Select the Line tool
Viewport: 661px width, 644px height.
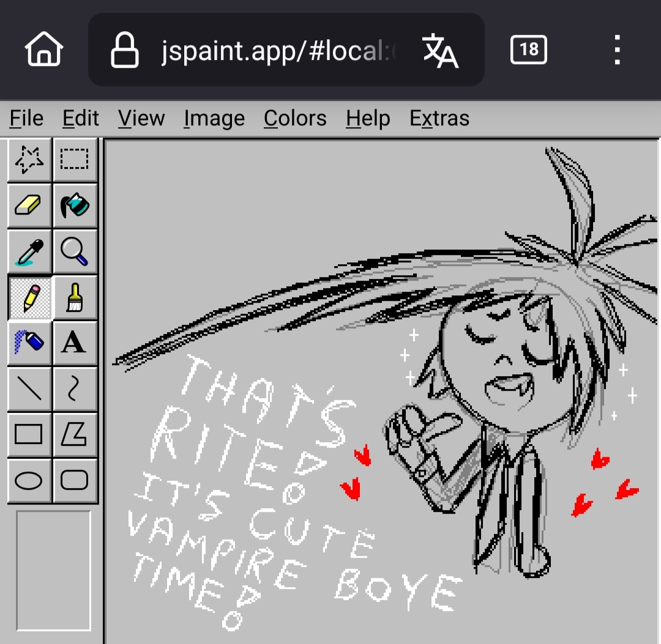pos(29,390)
